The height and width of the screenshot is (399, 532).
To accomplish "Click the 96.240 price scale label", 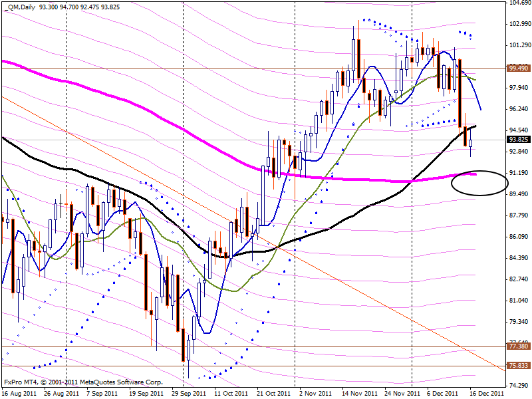I will coord(519,108).
